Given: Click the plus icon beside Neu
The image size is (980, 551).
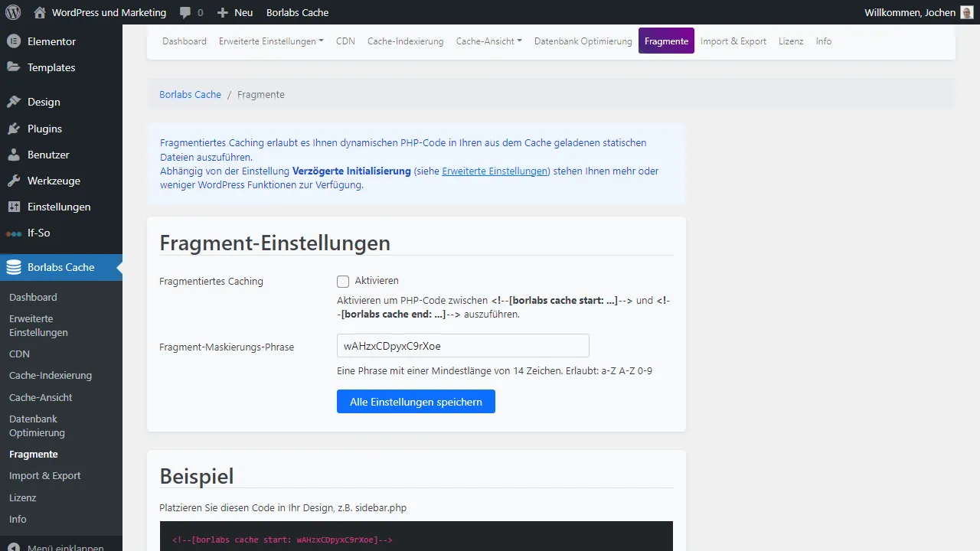Looking at the screenshot, I should (223, 13).
